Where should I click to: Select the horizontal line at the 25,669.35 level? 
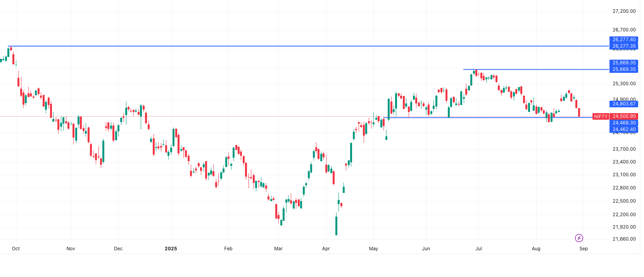pos(536,69)
